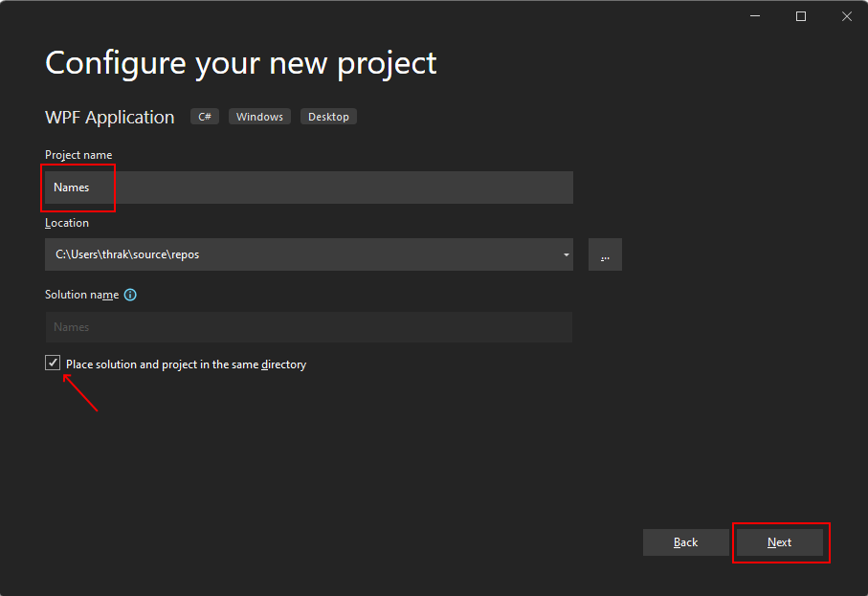Click the Next button

780,542
